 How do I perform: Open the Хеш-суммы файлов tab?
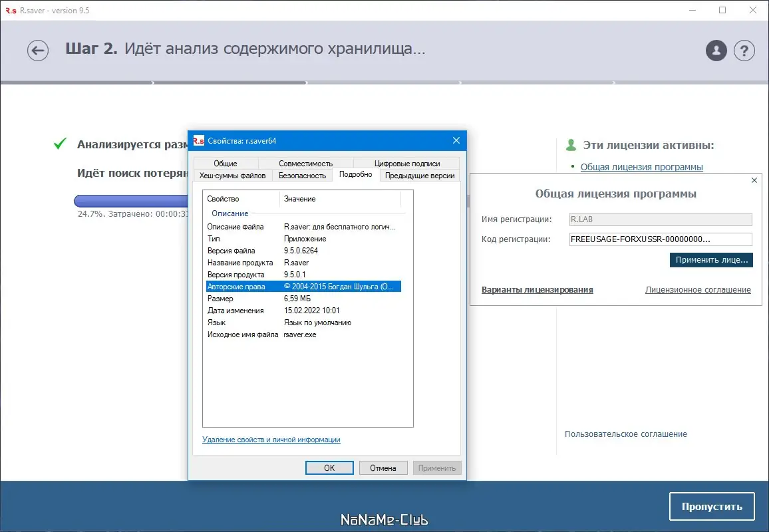pos(232,176)
